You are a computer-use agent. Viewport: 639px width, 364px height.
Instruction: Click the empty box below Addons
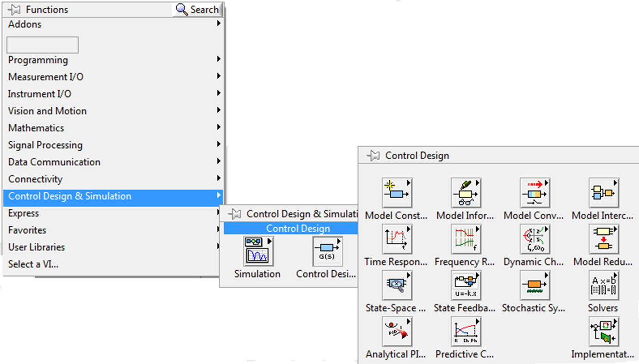pyautogui.click(x=43, y=45)
